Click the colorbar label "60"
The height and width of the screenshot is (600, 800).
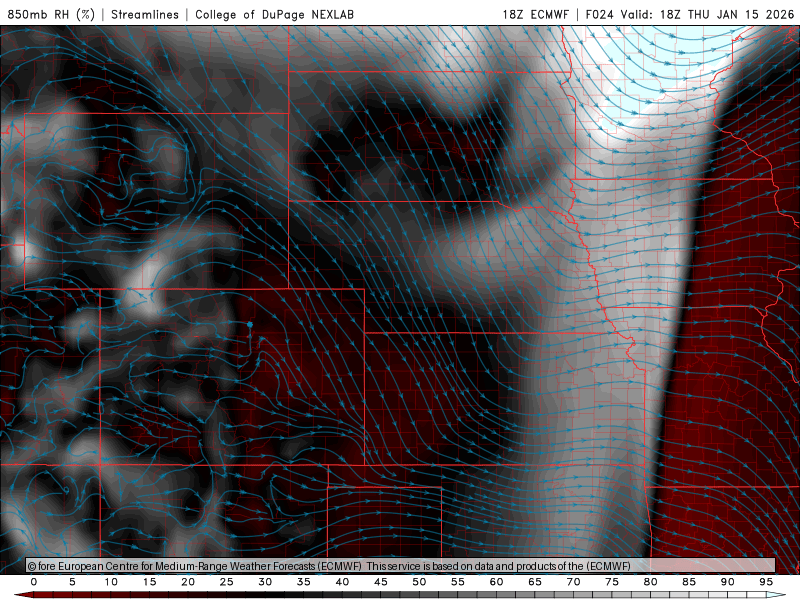coord(496,582)
